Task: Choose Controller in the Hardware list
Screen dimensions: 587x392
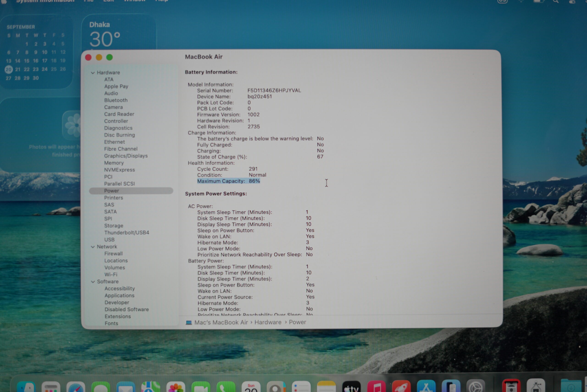Action: pyautogui.click(x=116, y=121)
